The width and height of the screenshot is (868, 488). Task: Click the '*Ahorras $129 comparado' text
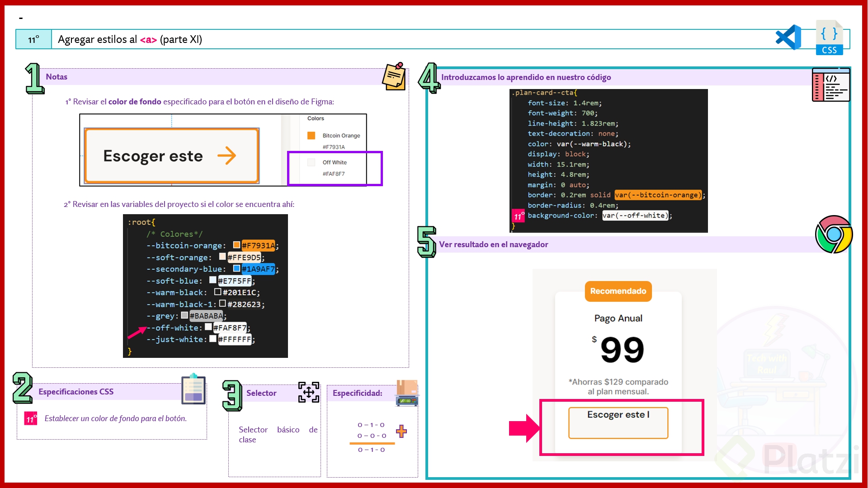[x=618, y=382]
